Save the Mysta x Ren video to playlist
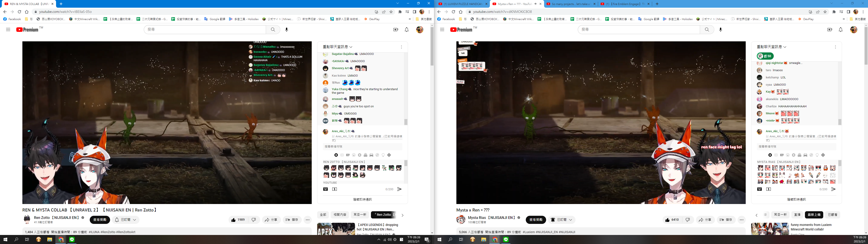 point(726,220)
